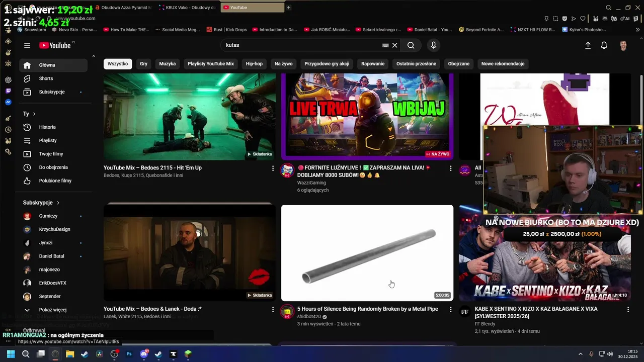Open the metal pipe video thumbnail

pyautogui.click(x=367, y=253)
